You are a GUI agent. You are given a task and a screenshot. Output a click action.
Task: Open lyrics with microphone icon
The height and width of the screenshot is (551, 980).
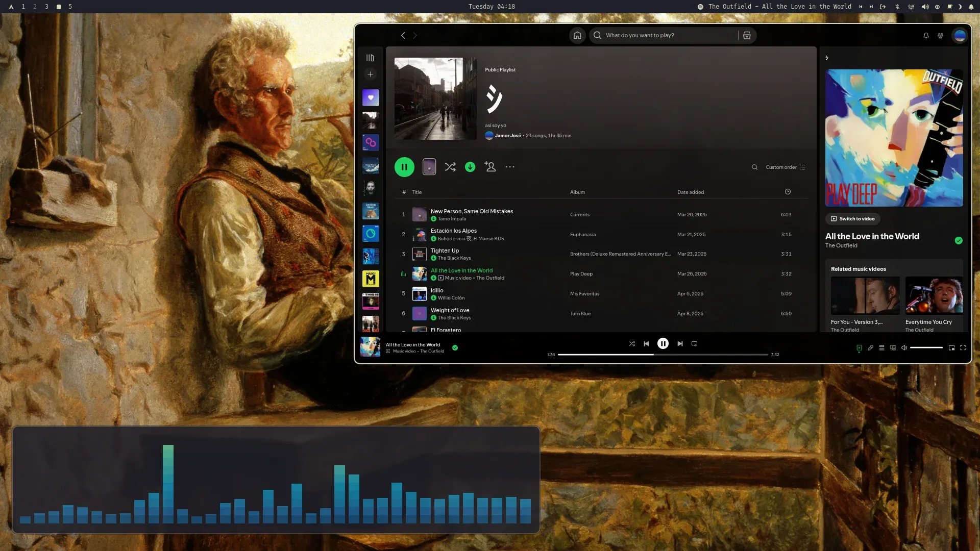coord(870,348)
